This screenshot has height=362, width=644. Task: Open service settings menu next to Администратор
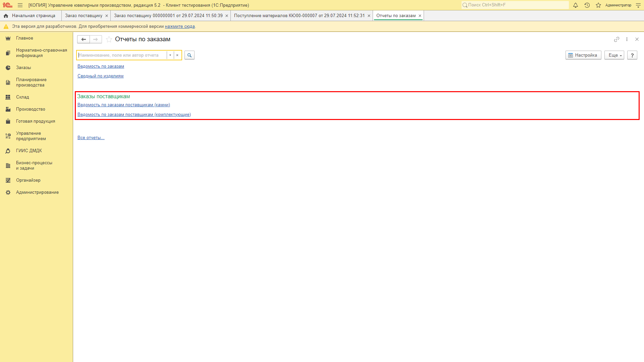point(638,5)
